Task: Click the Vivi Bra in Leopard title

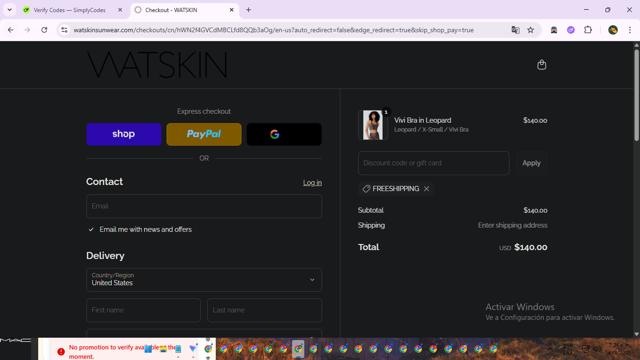Action: [x=422, y=120]
